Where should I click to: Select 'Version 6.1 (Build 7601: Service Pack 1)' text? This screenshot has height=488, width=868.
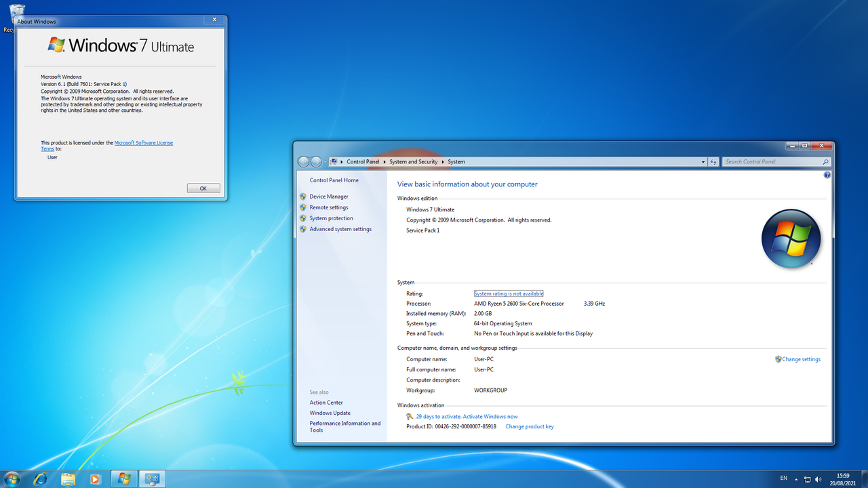tap(83, 84)
